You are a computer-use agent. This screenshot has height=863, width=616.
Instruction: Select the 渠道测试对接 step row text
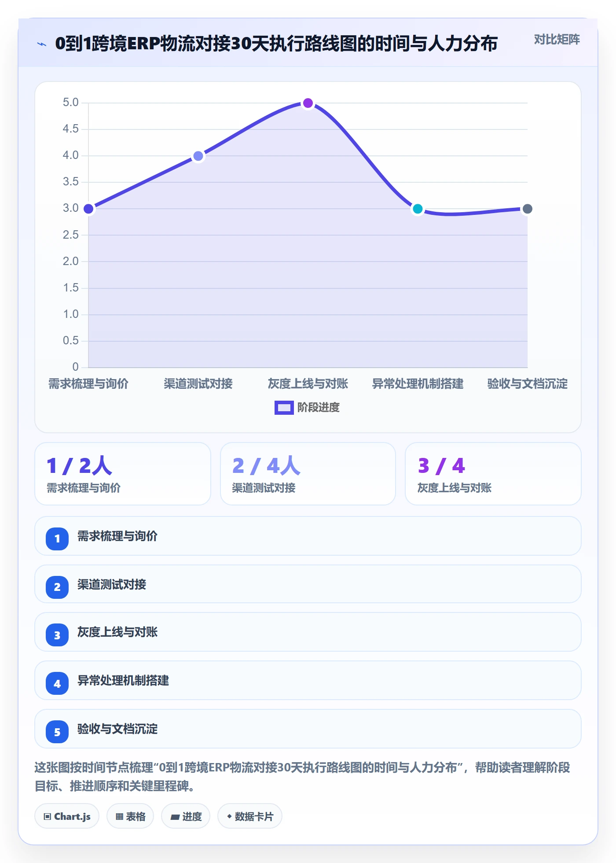(x=112, y=585)
